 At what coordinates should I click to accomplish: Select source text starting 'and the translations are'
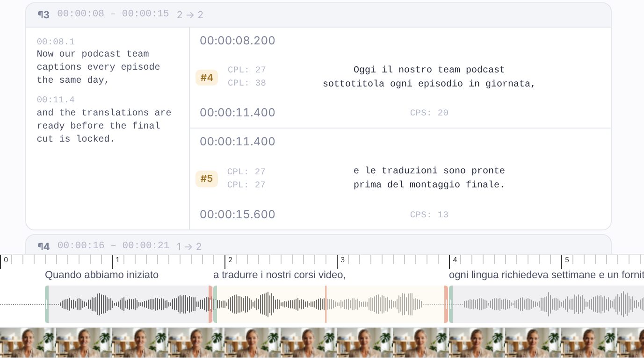point(104,126)
